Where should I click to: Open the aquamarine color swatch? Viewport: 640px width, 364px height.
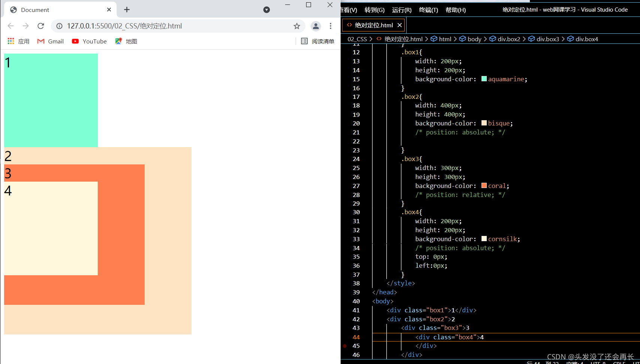coord(484,79)
